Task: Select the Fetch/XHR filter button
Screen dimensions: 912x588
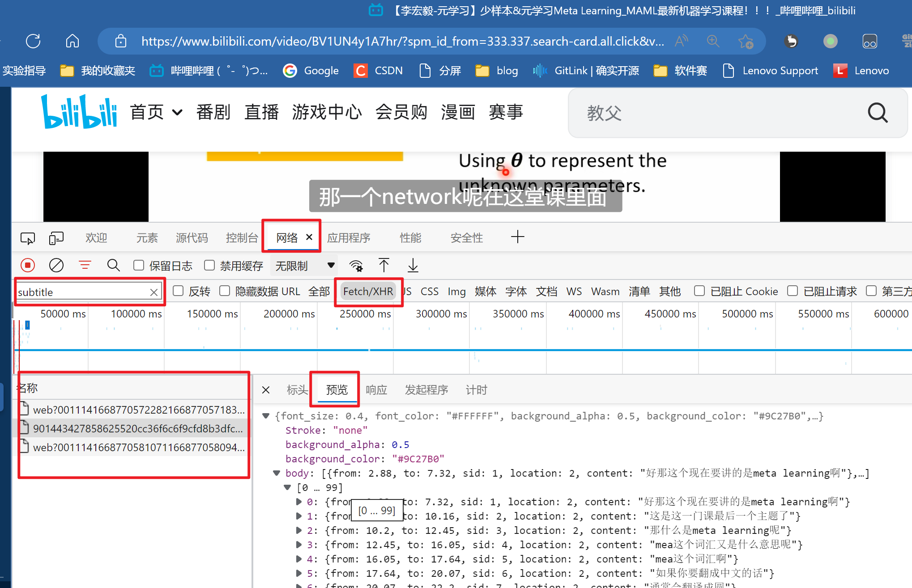Action: [368, 292]
